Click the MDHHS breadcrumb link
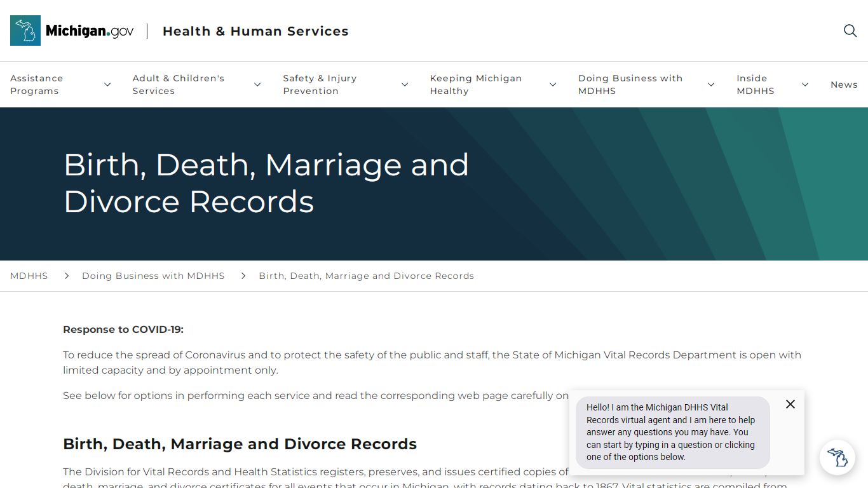This screenshot has width=868, height=488. [29, 276]
